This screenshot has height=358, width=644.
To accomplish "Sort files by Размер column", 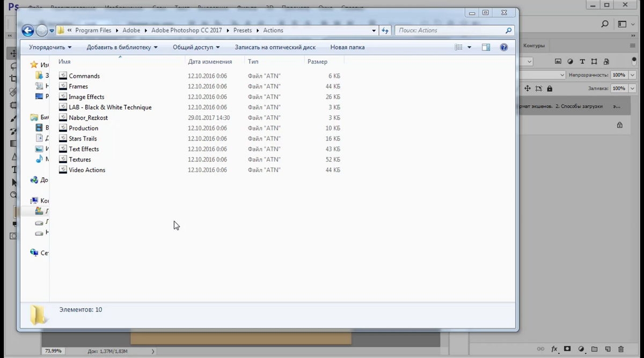I will [317, 62].
